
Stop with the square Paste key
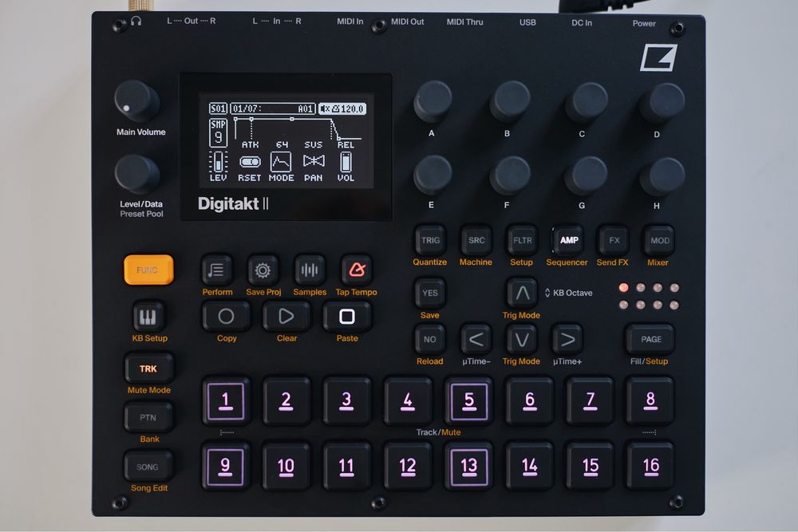[x=347, y=317]
